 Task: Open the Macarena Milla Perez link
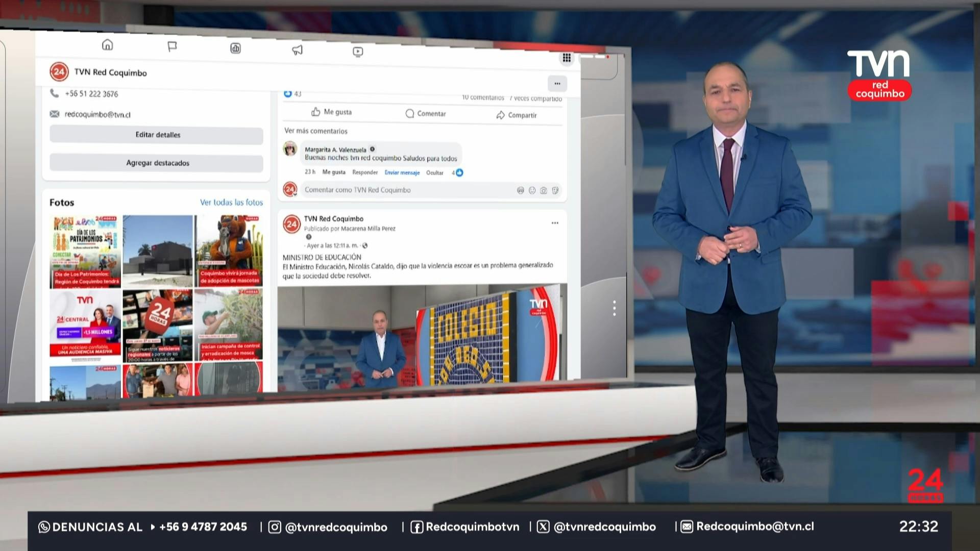(x=368, y=229)
